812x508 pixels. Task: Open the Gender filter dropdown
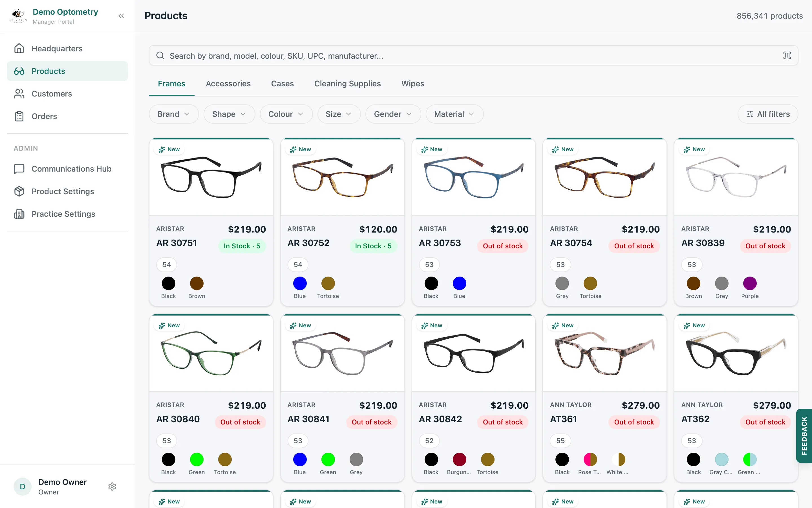[393, 114]
